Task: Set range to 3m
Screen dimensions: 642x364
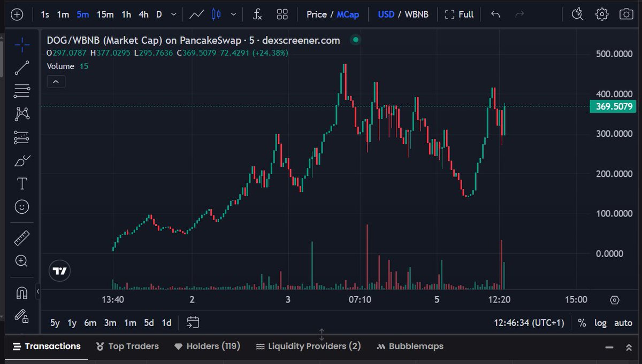Action: pyautogui.click(x=110, y=323)
